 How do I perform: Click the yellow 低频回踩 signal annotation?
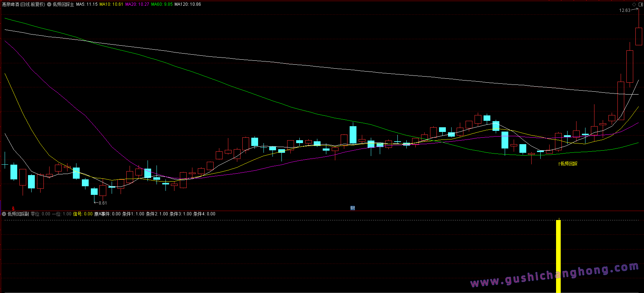(568, 164)
